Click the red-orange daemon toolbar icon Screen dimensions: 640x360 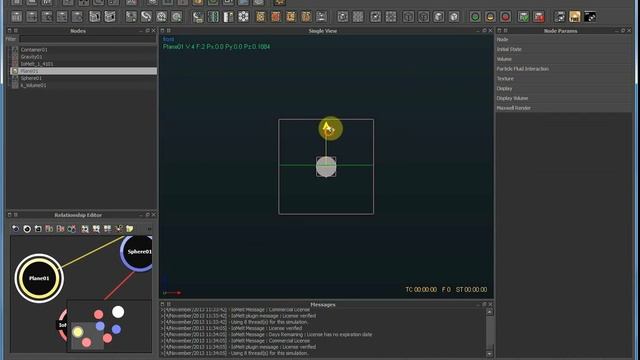tap(276, 17)
